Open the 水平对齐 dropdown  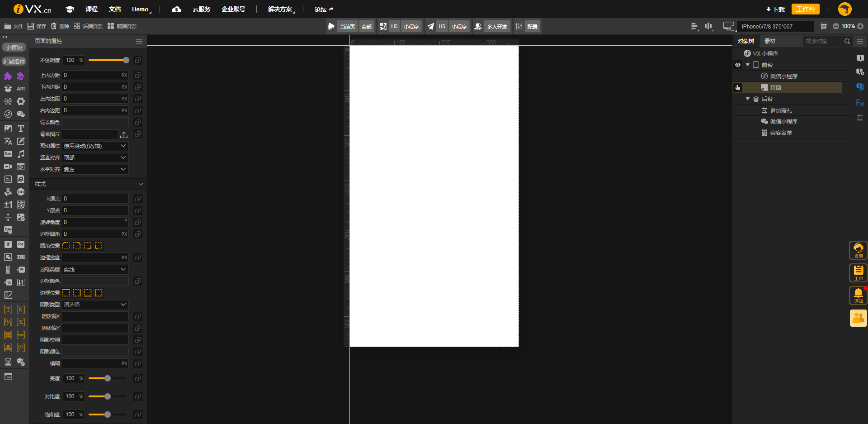tap(95, 169)
